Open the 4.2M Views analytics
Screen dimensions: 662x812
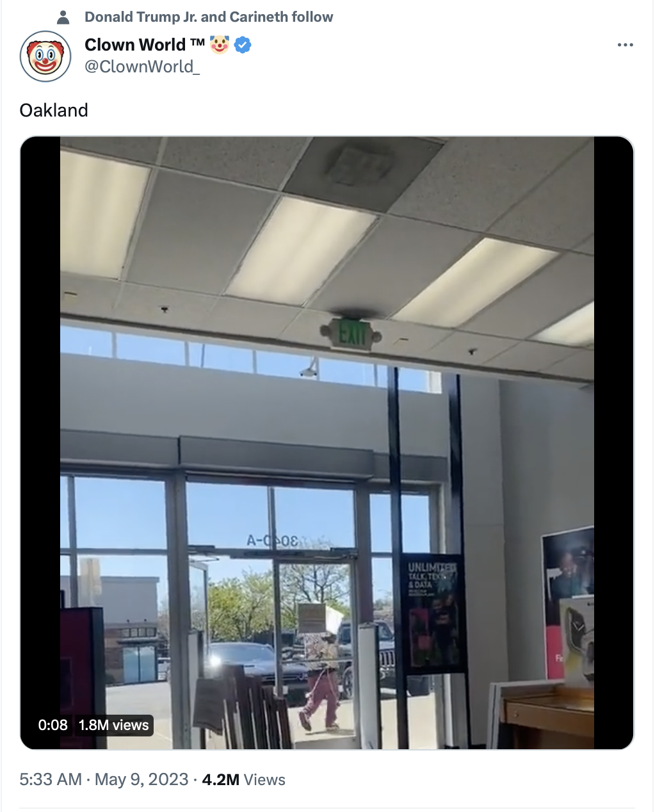point(244,779)
